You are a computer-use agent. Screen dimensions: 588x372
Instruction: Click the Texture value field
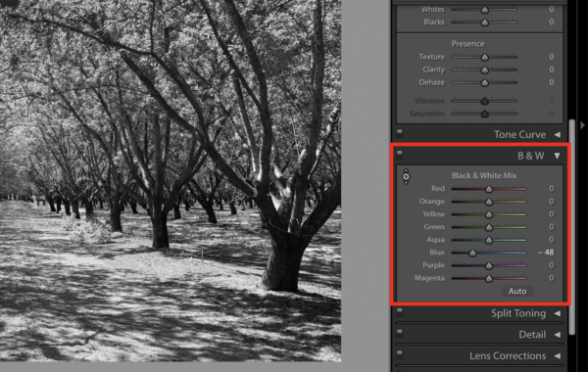[551, 57]
